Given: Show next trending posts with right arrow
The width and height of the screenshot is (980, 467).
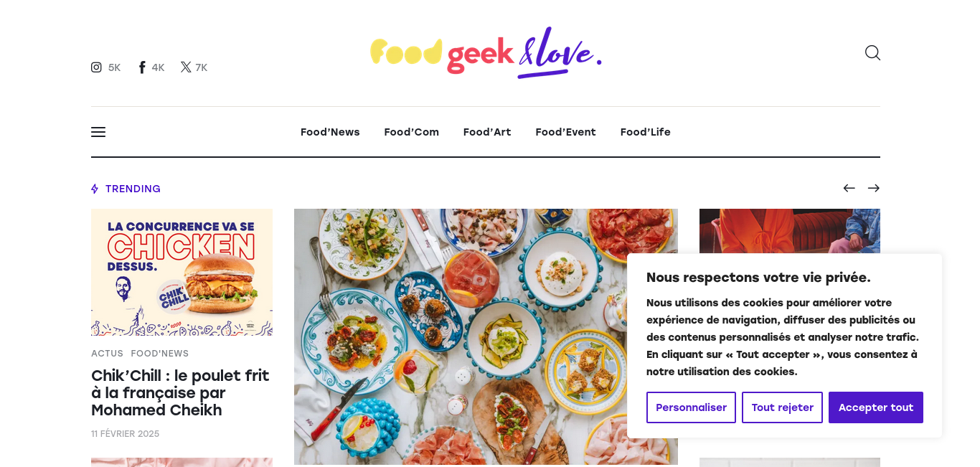Looking at the screenshot, I should 874,188.
